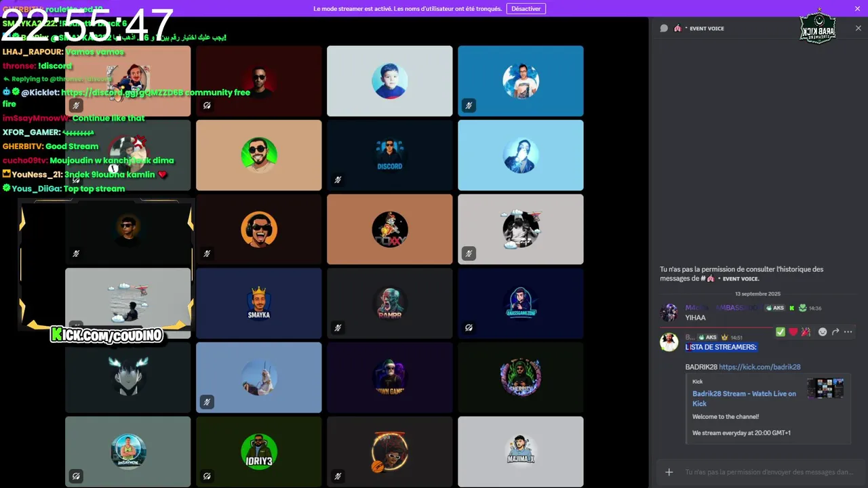Click the deafened icon on ANASSGAMEZONE tile
The image size is (868, 488).
click(x=469, y=328)
